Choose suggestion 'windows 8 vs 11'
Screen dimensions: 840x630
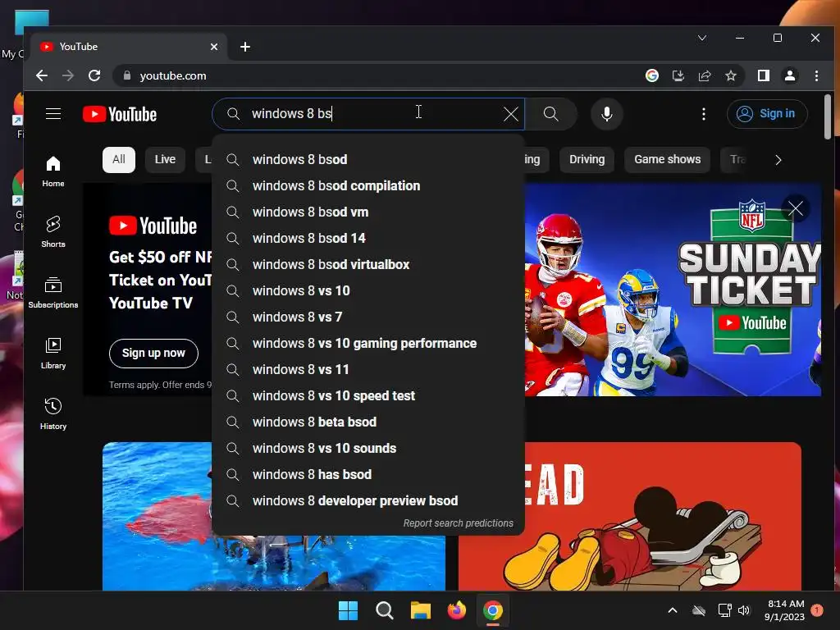(x=368, y=370)
